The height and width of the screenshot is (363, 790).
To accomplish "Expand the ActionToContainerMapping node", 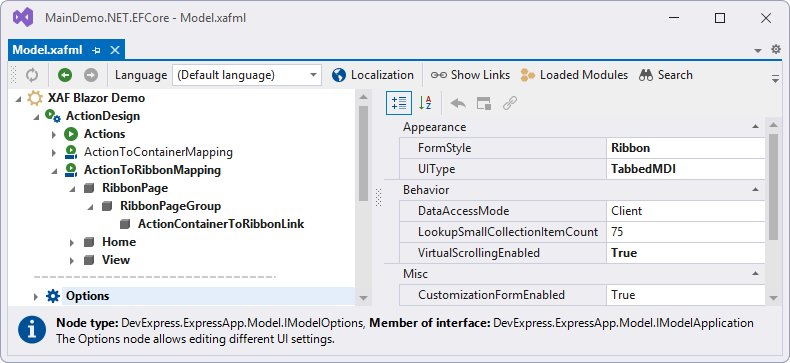I will coord(54,152).
